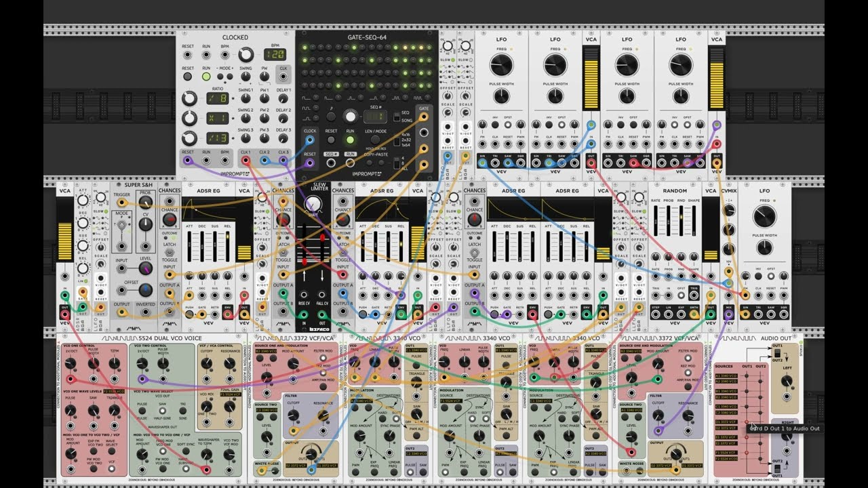The height and width of the screenshot is (488, 868).
Task: Toggle the green RUN button on CLOCKED
Action: [206, 77]
